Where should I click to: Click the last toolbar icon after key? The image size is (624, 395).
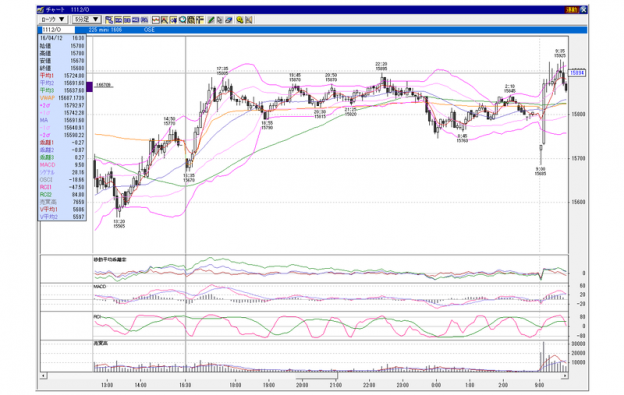(249, 20)
